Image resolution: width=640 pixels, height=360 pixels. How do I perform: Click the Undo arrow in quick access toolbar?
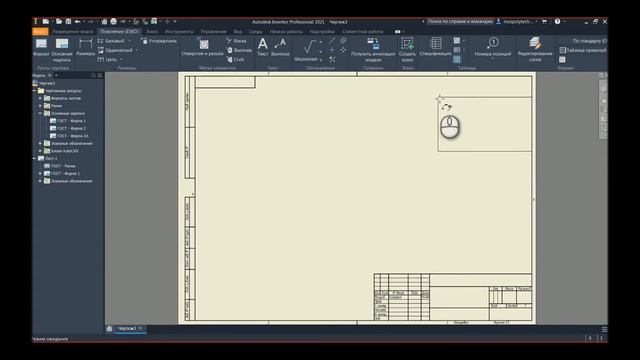click(x=77, y=22)
